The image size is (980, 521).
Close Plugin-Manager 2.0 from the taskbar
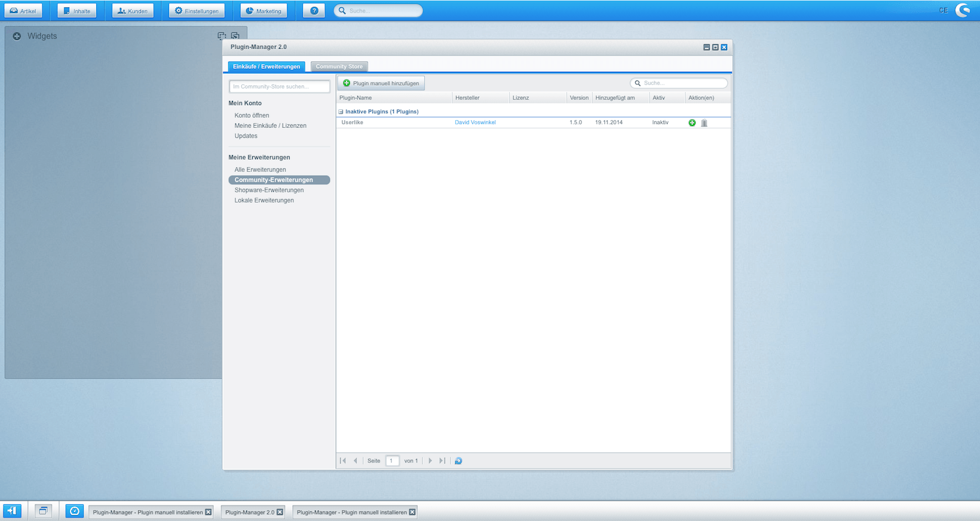pyautogui.click(x=280, y=512)
